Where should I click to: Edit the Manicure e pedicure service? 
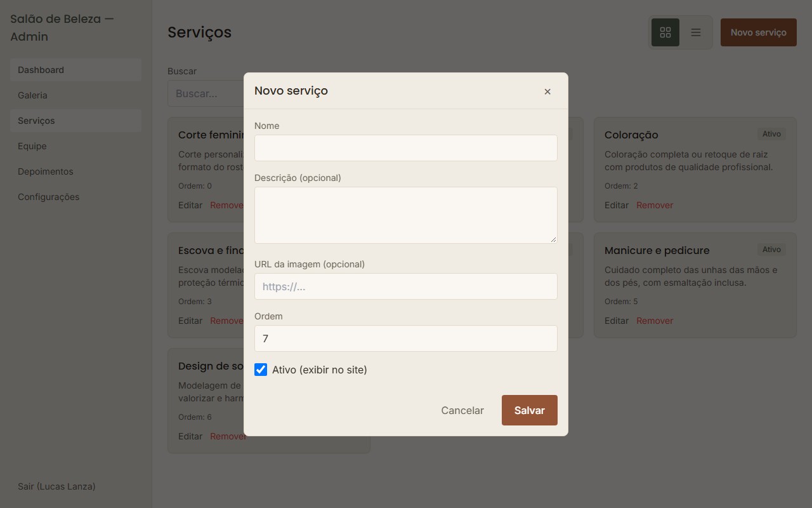click(617, 321)
